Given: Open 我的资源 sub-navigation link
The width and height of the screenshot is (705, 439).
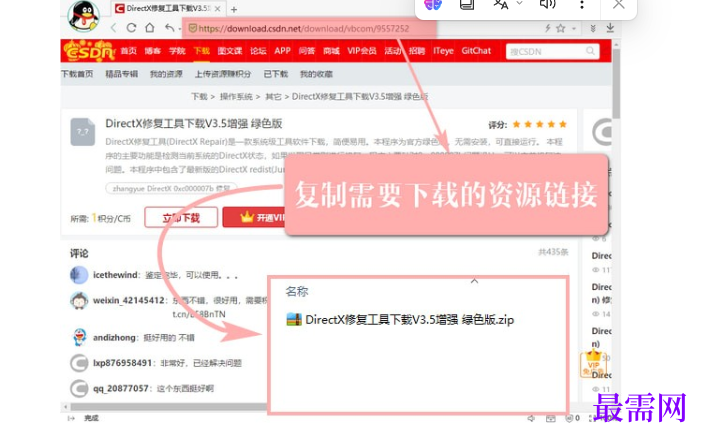Looking at the screenshot, I should pyautogui.click(x=166, y=74).
